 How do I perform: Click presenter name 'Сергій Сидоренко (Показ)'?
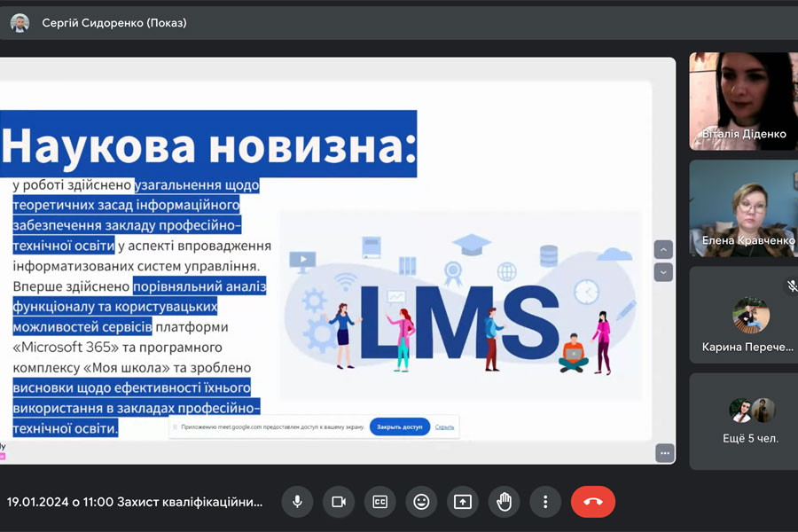tap(114, 23)
